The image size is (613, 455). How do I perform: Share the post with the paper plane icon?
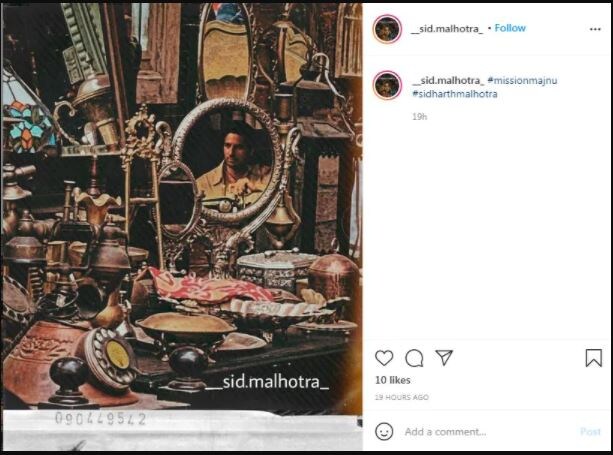[x=444, y=357]
